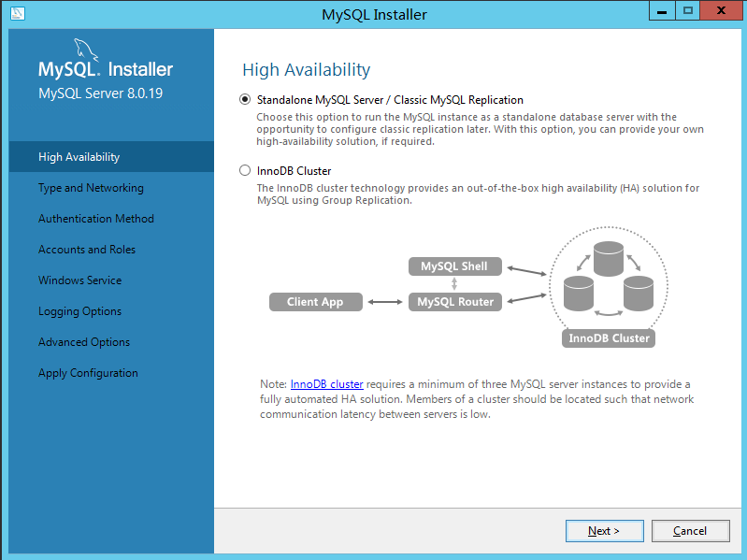Click the Client App diagram box
Image resolution: width=747 pixels, height=560 pixels.
pos(315,302)
